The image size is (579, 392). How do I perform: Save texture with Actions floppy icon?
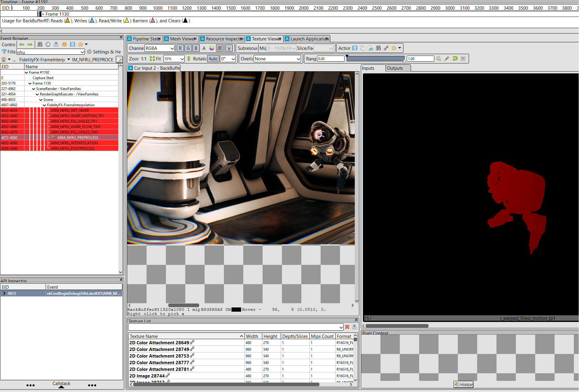point(355,48)
